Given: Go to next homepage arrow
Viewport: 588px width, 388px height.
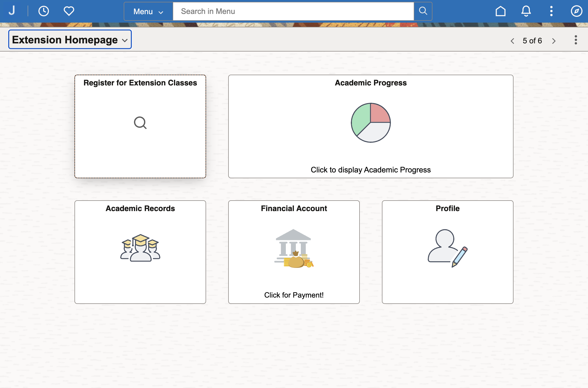Looking at the screenshot, I should [x=554, y=41].
